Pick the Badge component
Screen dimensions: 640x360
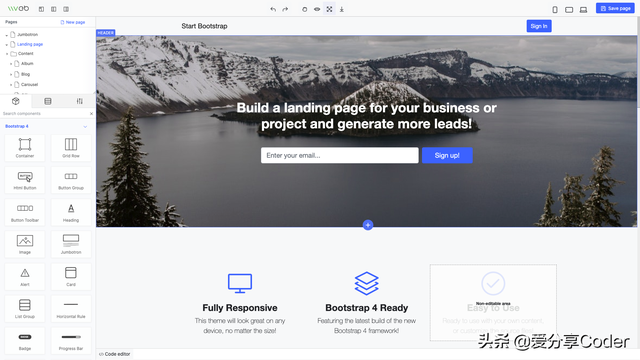[x=25, y=341]
